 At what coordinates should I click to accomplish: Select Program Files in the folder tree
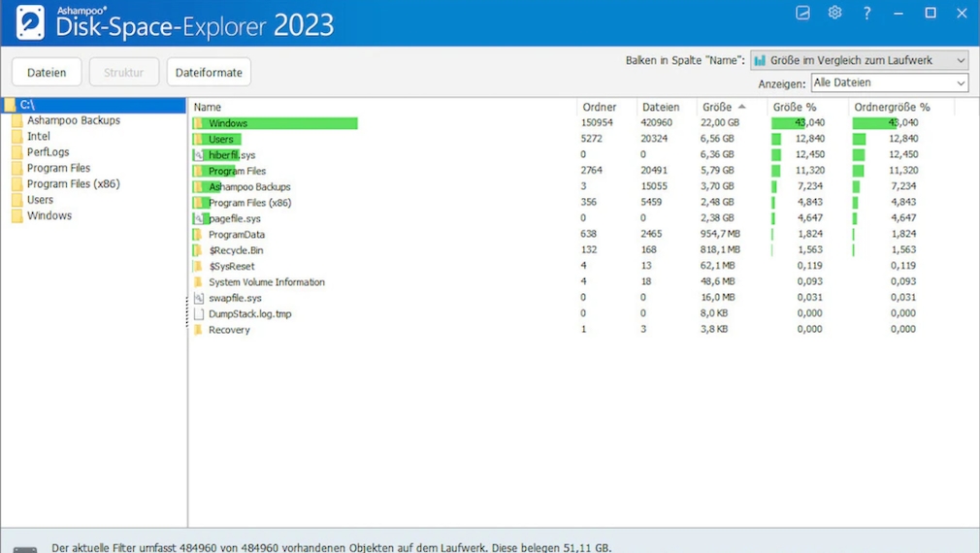(58, 168)
